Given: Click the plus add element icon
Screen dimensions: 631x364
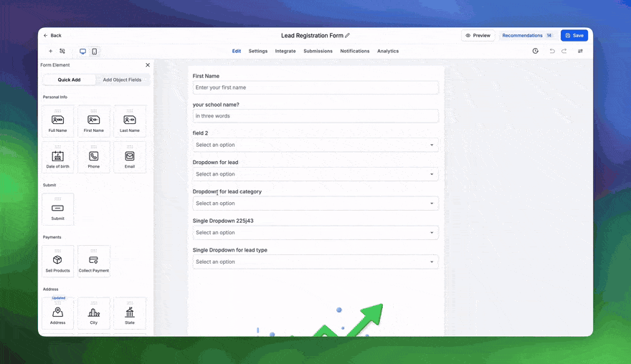Looking at the screenshot, I should coord(50,51).
